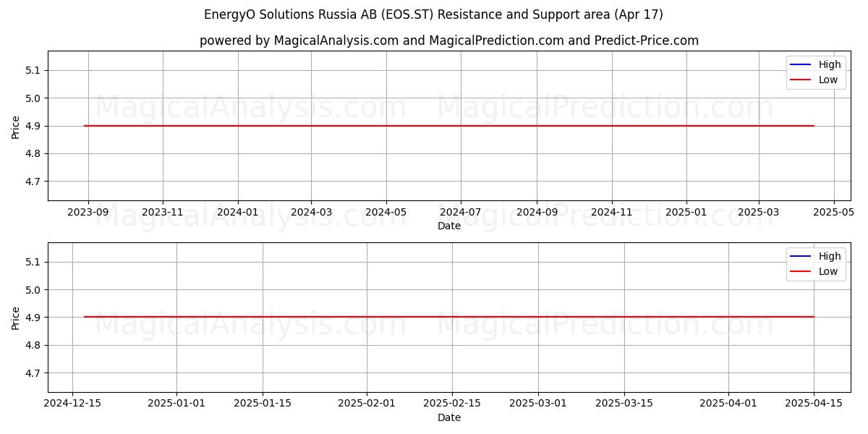
Task: Click 'Low' in the top chart legend
Action: coord(828,80)
